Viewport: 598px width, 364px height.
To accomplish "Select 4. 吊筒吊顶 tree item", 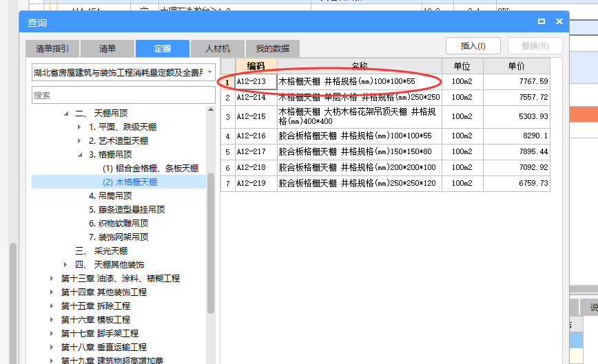I will point(110,195).
